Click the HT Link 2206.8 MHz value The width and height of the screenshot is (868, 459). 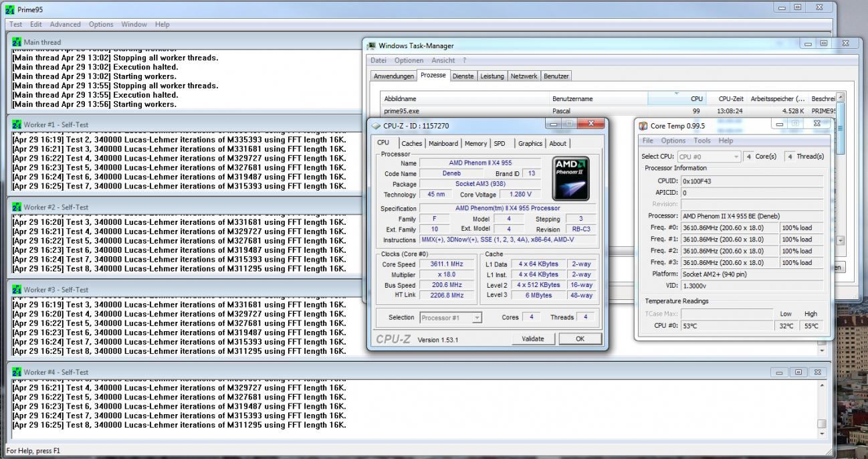pyautogui.click(x=447, y=295)
